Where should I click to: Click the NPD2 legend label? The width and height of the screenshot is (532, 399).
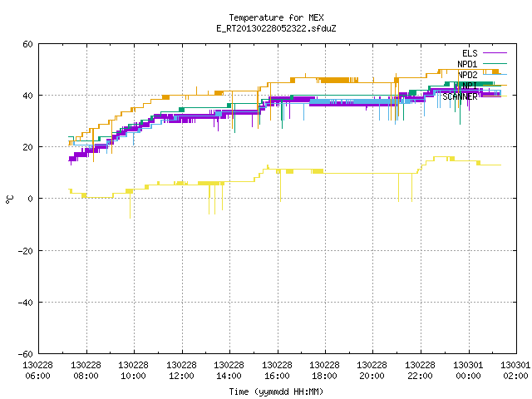pos(467,75)
